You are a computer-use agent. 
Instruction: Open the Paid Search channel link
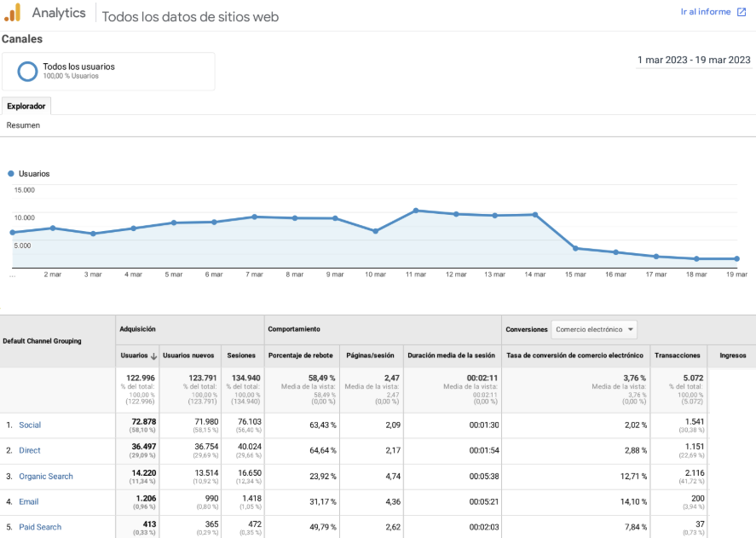pyautogui.click(x=40, y=527)
